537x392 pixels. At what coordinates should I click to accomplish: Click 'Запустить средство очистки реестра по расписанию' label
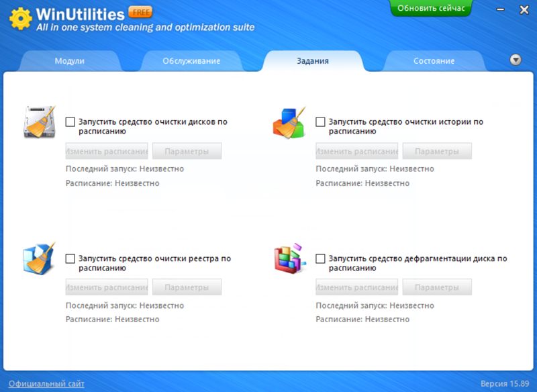(154, 263)
